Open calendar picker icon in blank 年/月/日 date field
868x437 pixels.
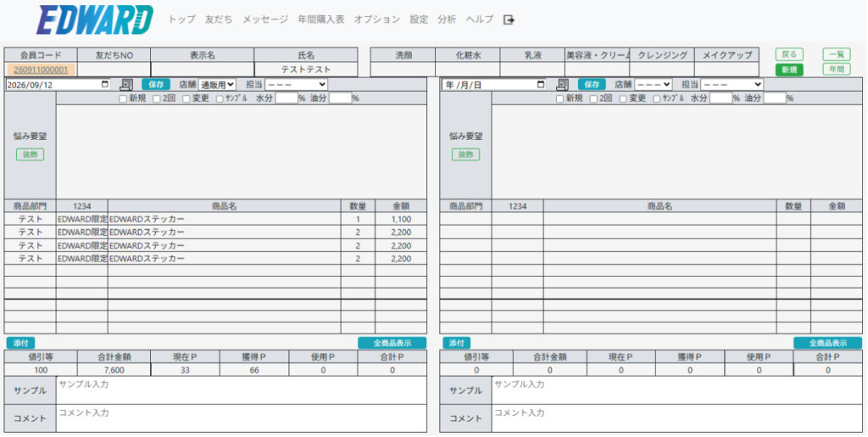(541, 85)
